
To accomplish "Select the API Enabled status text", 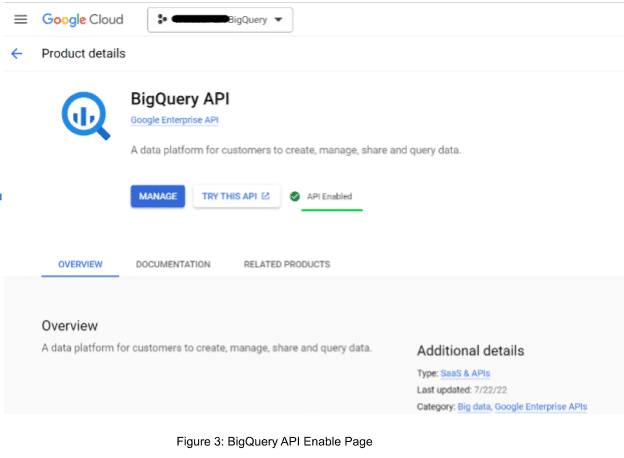I will coord(330,196).
